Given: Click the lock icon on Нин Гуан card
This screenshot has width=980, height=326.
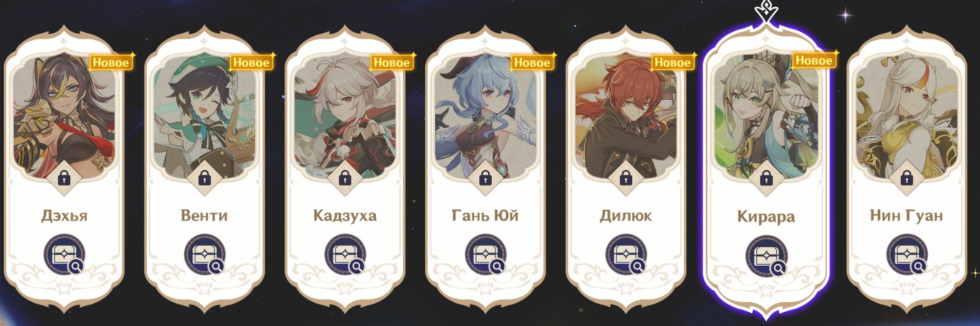Looking at the screenshot, I should (907, 178).
